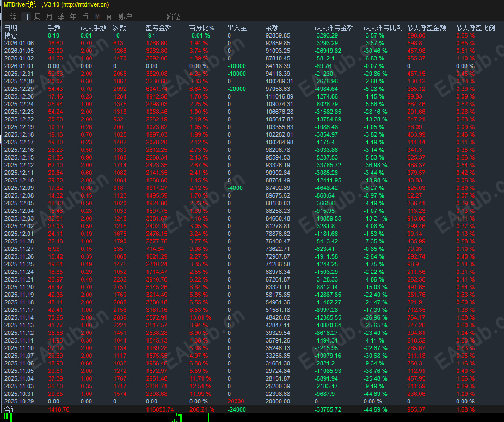The image size is (504, 422).
Task: Select the 持仓 open positions row label
Action: coord(10,36)
